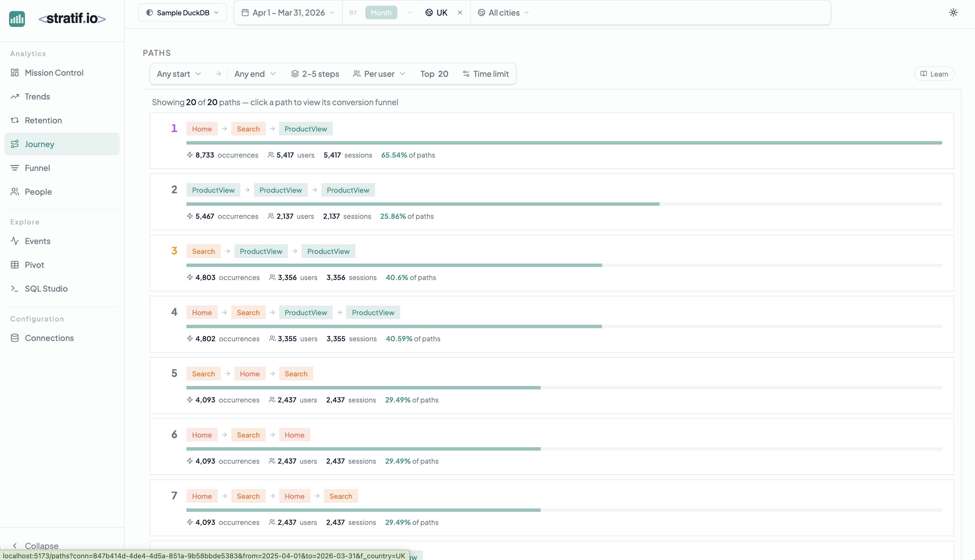Click the Mission Control grid icon
Screen dimensions: 975x560
click(15, 73)
